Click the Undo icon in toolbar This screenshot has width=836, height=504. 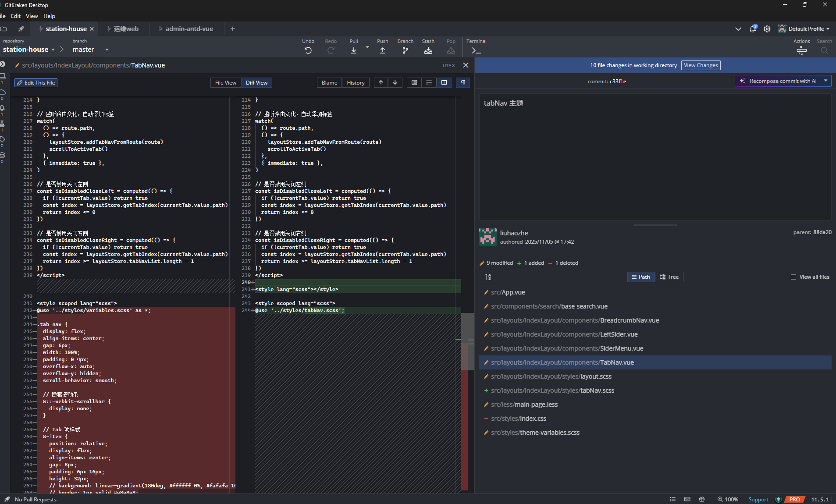tap(308, 50)
